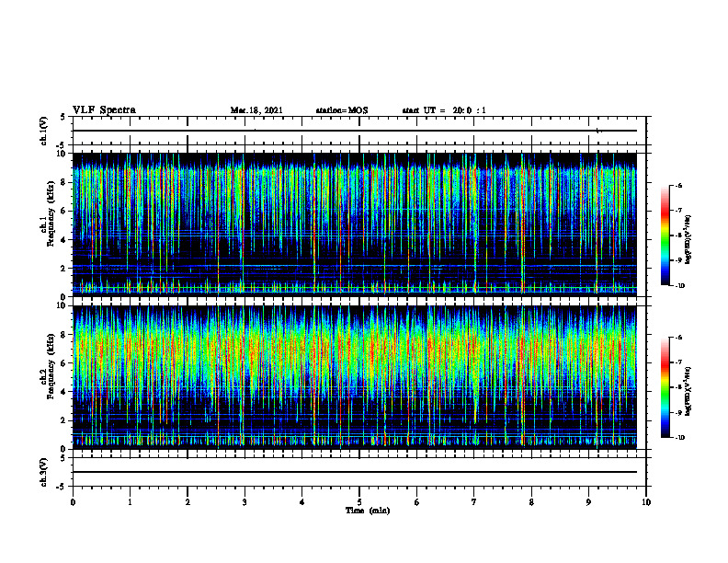Click the "2" kHz tick of ch.2 spectrogram
Image resolution: width=728 pixels, height=563 pixels.
click(x=65, y=420)
